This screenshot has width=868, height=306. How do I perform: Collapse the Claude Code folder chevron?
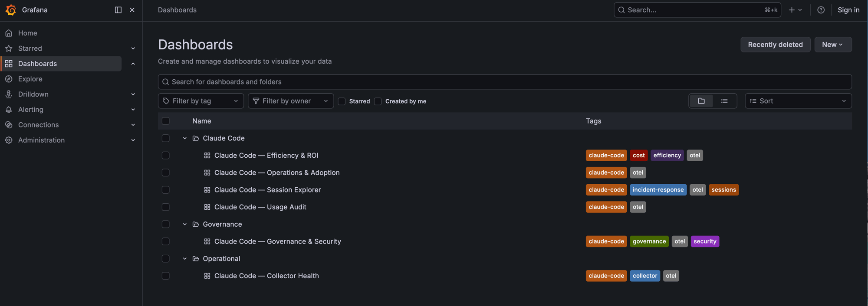pos(184,138)
